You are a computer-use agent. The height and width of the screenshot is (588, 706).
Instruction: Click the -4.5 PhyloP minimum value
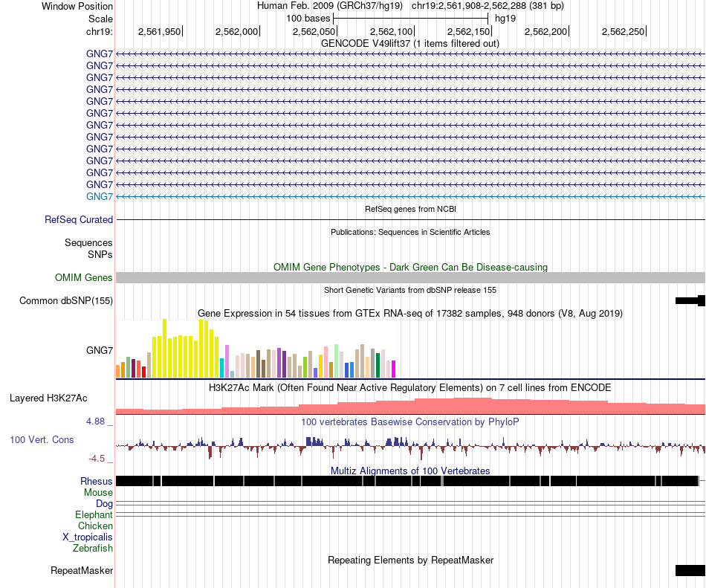coord(97,459)
